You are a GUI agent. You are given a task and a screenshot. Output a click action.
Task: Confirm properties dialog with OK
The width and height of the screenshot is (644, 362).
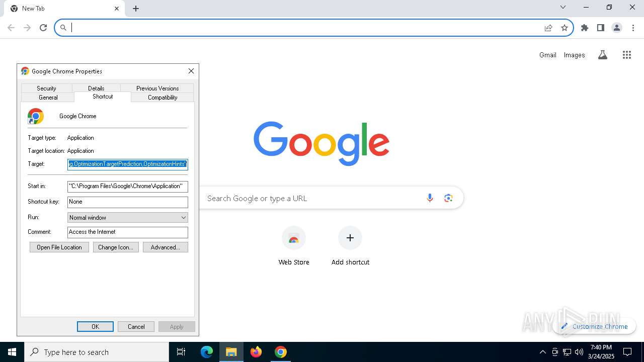pos(95,326)
